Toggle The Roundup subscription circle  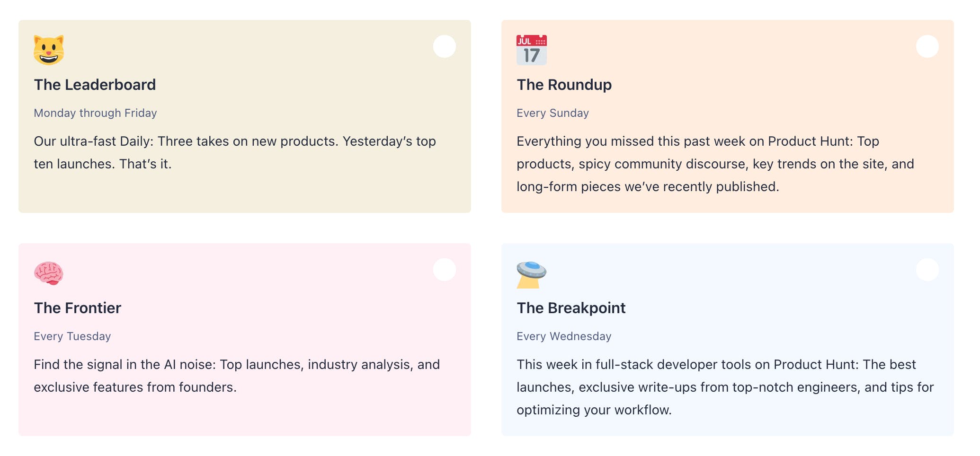pos(927,46)
